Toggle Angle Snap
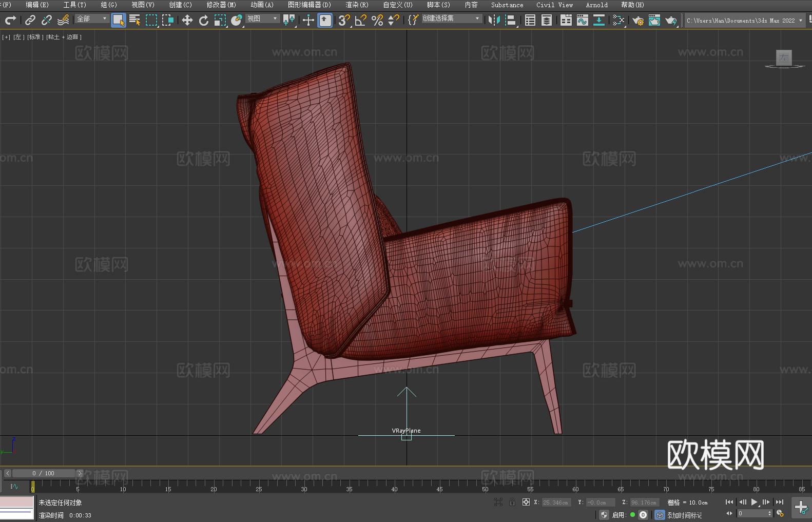Screen dimensions: 812x522 (361, 20)
